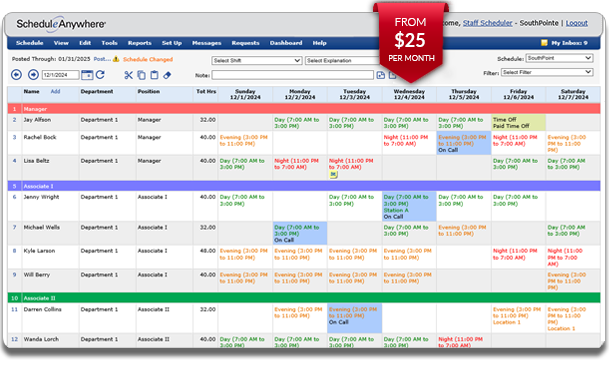Open the Dashboard menu
The height and width of the screenshot is (369, 609).
coord(286,43)
